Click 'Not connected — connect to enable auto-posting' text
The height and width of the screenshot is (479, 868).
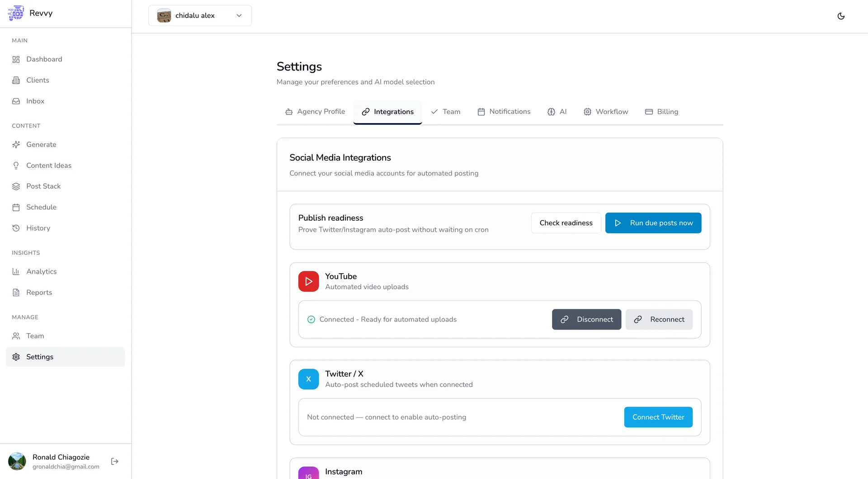(x=387, y=417)
